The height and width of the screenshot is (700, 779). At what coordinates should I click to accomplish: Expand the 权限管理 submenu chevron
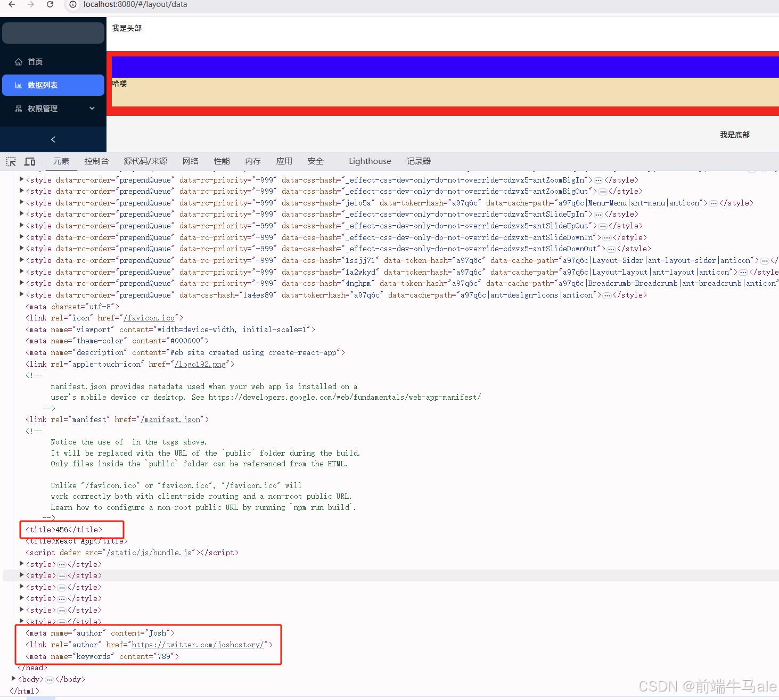pos(92,108)
